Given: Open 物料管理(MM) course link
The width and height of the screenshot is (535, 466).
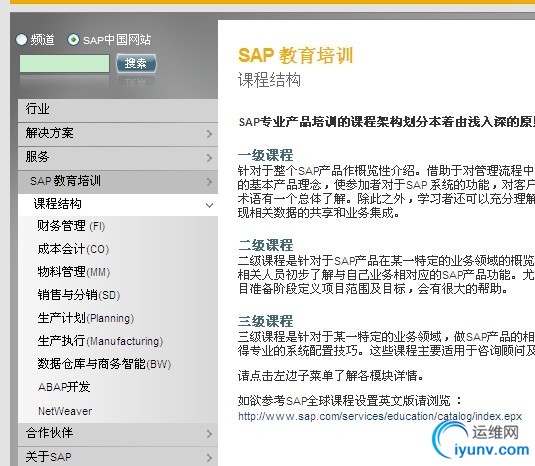Looking at the screenshot, I should 74,272.
